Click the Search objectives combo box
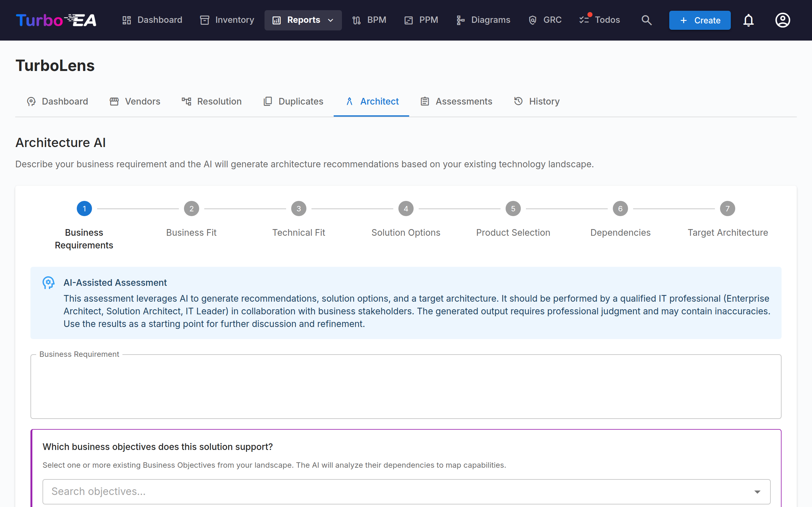The image size is (812, 507). point(406,491)
